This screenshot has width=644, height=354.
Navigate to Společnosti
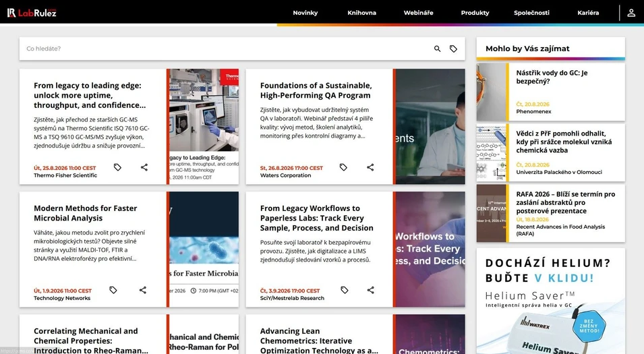click(531, 13)
